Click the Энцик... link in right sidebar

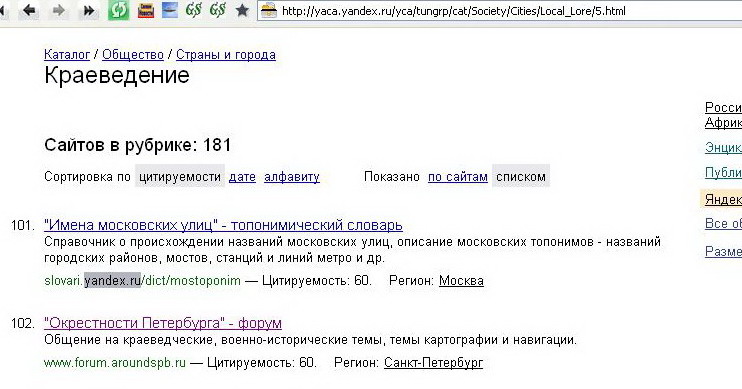723,148
